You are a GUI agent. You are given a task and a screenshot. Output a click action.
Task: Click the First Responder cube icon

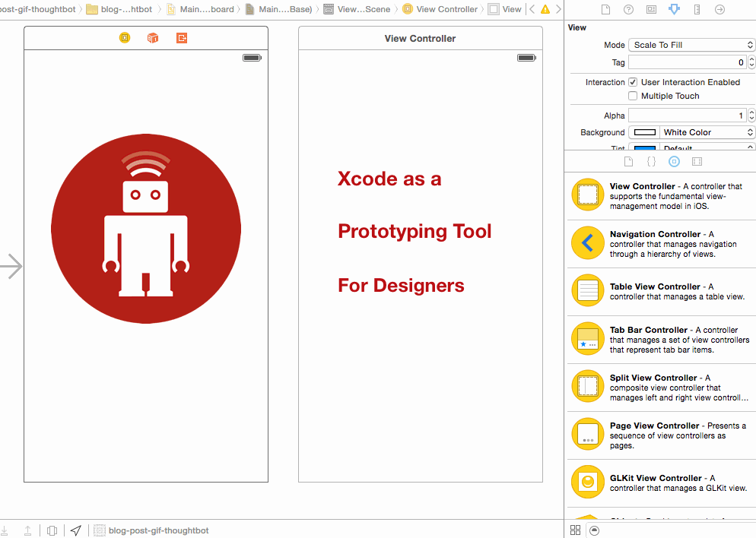pos(153,38)
